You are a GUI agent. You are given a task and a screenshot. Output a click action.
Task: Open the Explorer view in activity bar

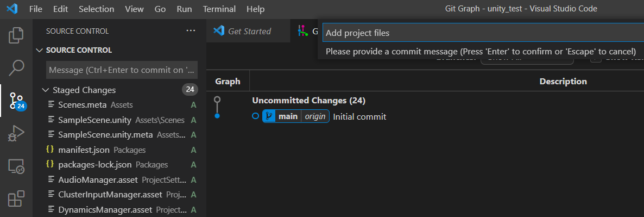(x=16, y=35)
